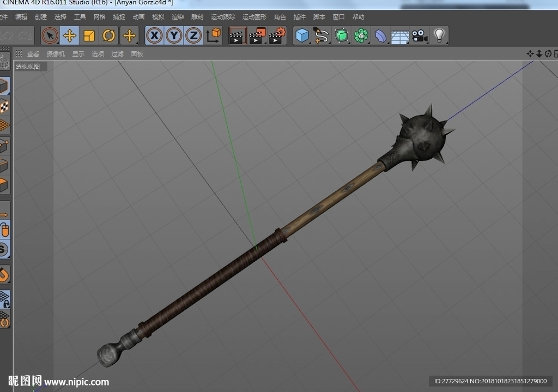Viewport: 558px width, 392px height.
Task: Toggle Z axis lock
Action: pos(193,35)
